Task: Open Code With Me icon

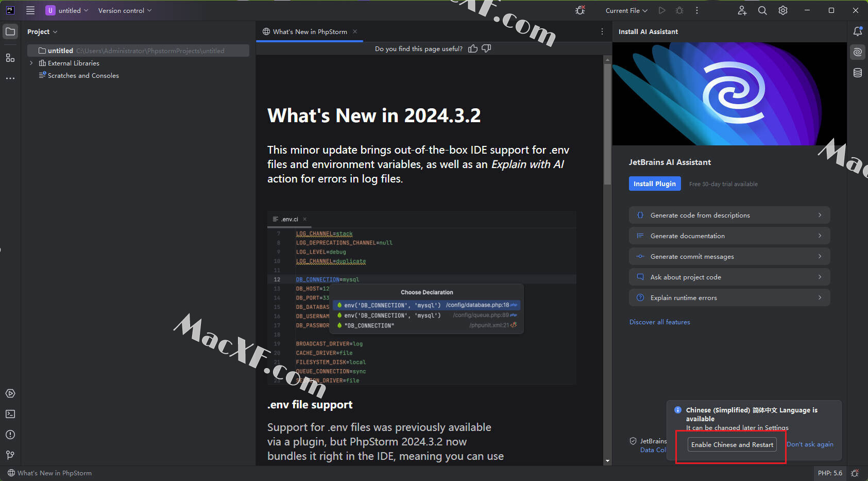Action: click(x=742, y=10)
